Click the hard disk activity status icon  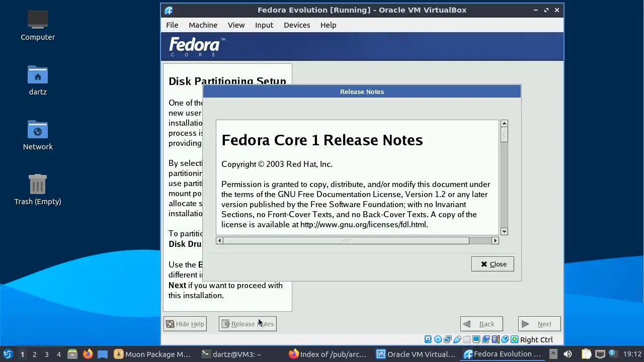point(428,339)
